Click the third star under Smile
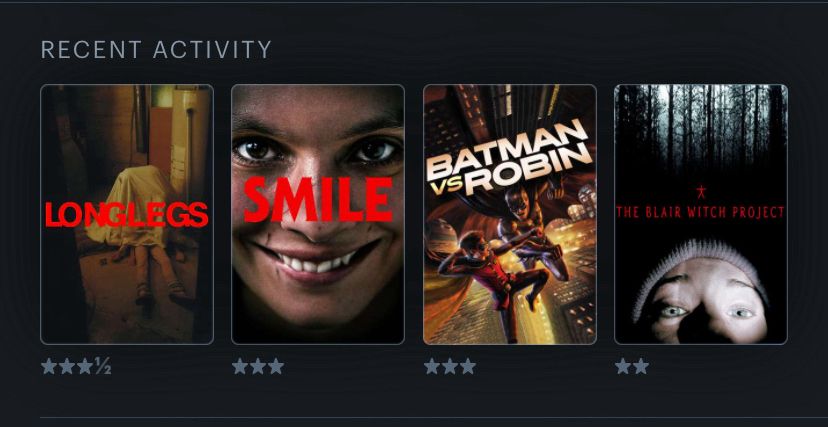This screenshot has height=427, width=828. tap(276, 366)
